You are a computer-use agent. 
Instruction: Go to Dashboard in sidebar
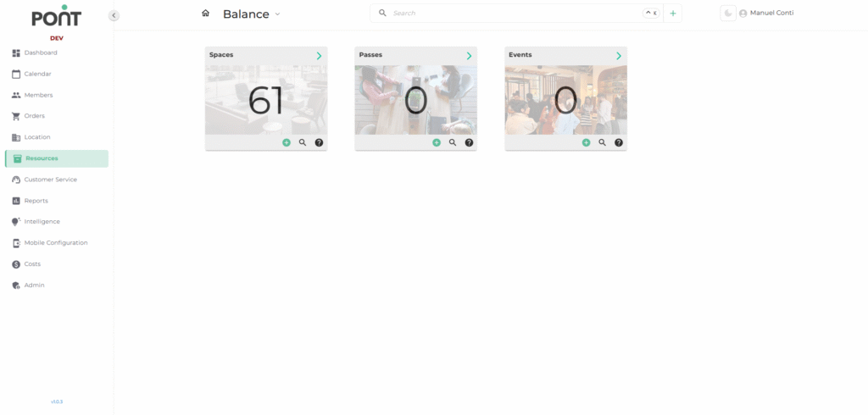[41, 53]
